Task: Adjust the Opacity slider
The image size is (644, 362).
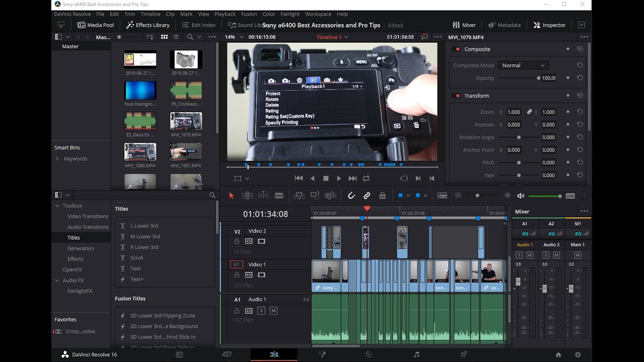Action: [x=519, y=78]
